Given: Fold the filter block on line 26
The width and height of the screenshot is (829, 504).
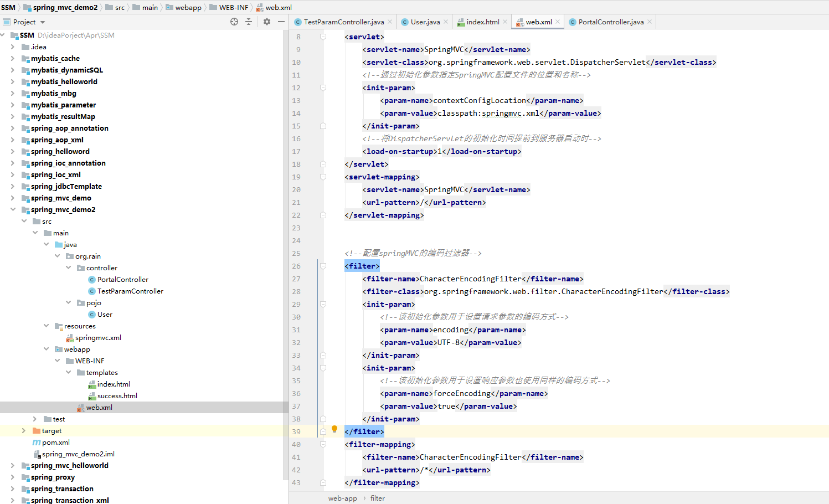Looking at the screenshot, I should click(323, 266).
